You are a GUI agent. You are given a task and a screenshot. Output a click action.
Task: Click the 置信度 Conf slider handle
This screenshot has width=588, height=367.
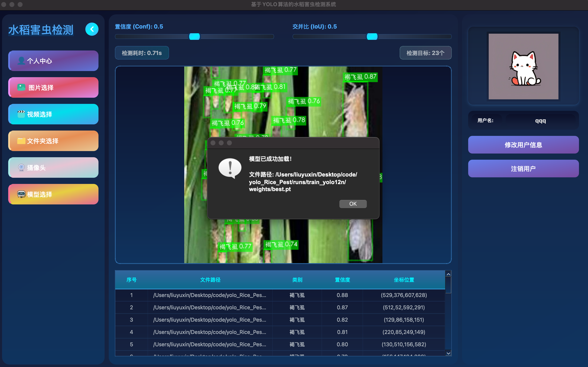point(194,37)
